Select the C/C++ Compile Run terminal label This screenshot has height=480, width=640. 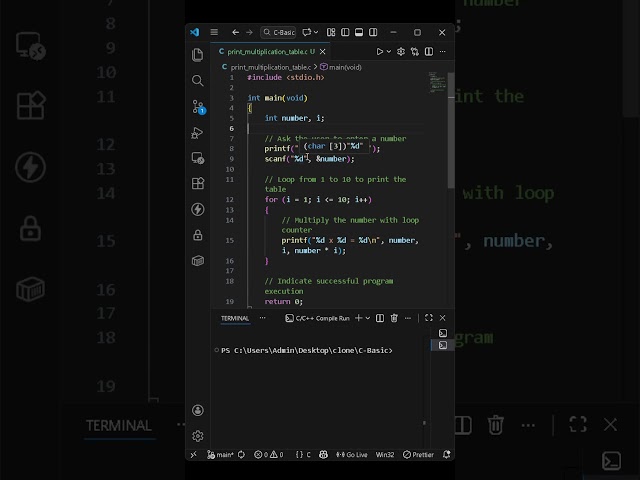(317, 318)
